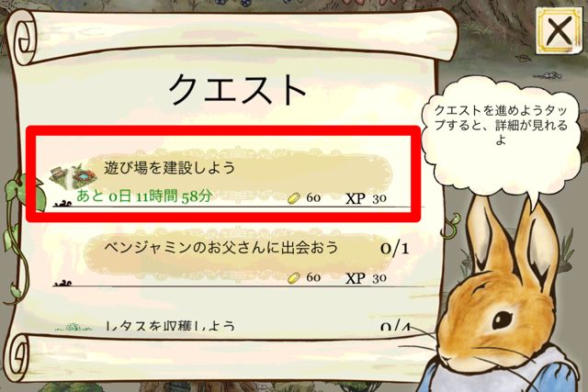Tap the playground building icon
The image size is (588, 392).
[x=73, y=175]
